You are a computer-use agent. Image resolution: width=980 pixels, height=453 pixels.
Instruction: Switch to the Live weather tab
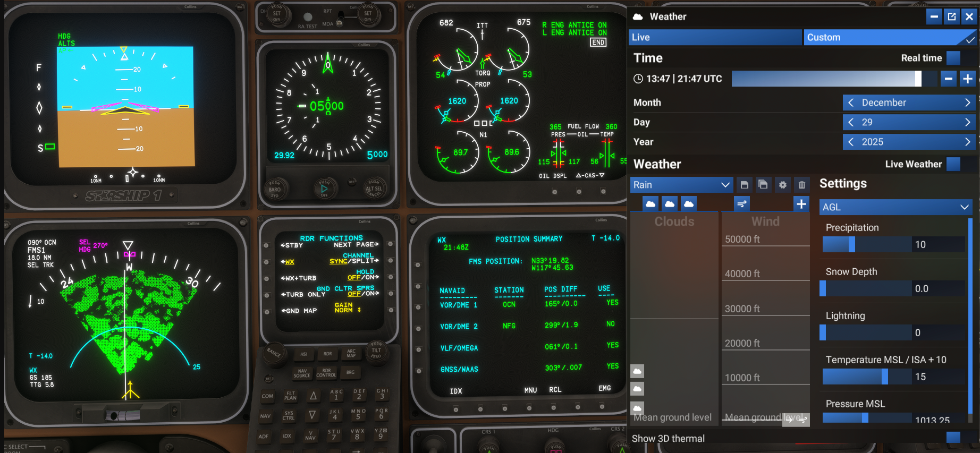[715, 37]
